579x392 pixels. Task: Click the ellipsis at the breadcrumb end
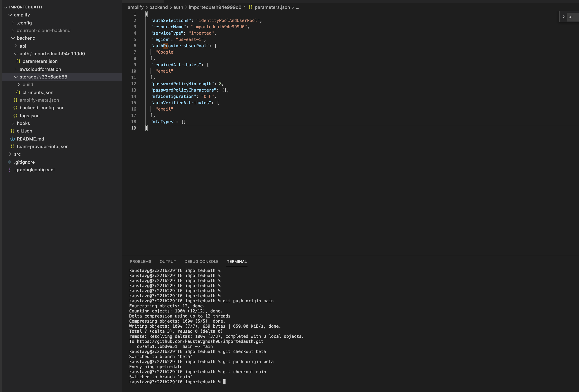pos(298,7)
